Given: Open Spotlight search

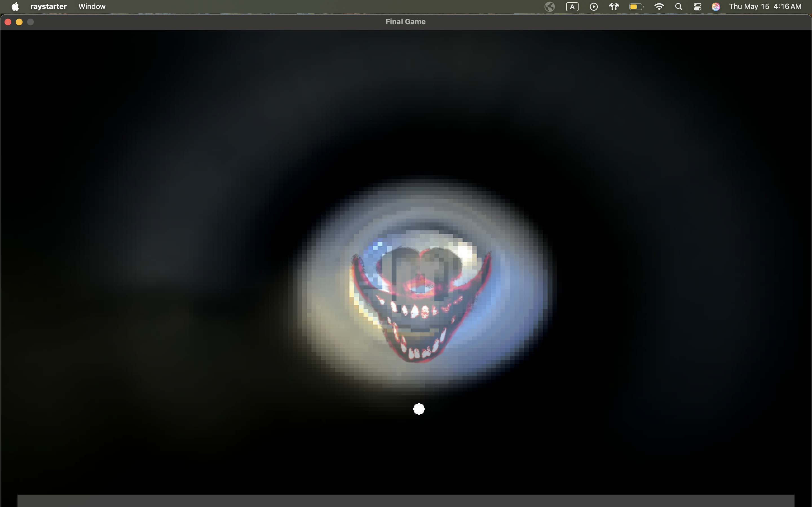Looking at the screenshot, I should [x=678, y=7].
